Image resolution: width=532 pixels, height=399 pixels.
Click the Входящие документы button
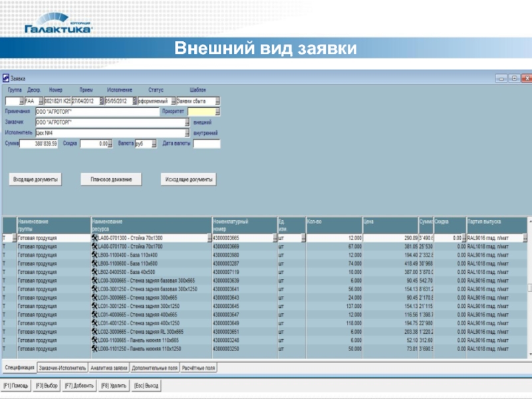(x=35, y=180)
